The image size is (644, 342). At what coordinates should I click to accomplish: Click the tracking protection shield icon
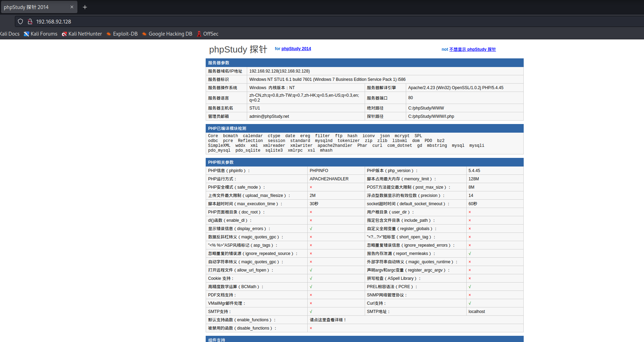tap(20, 21)
